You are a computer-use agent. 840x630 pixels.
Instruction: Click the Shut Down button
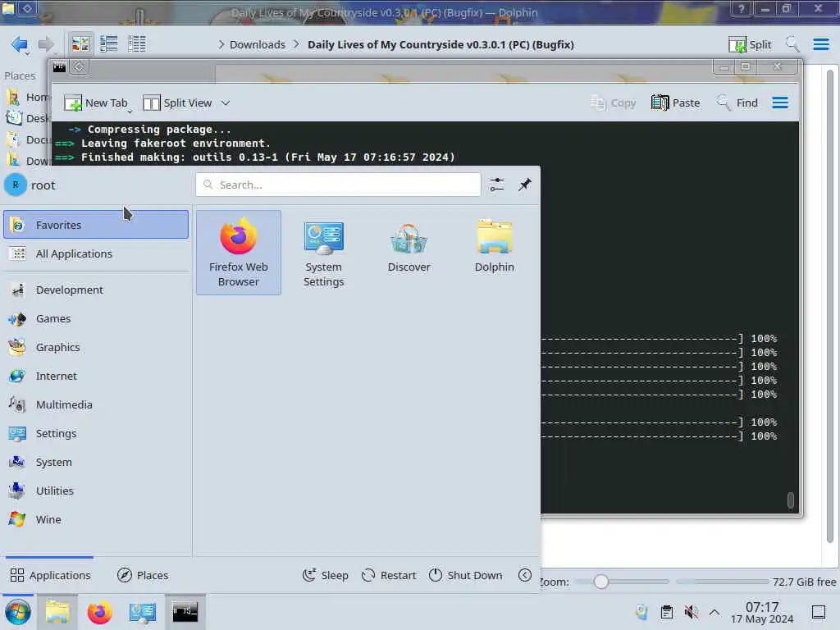466,575
